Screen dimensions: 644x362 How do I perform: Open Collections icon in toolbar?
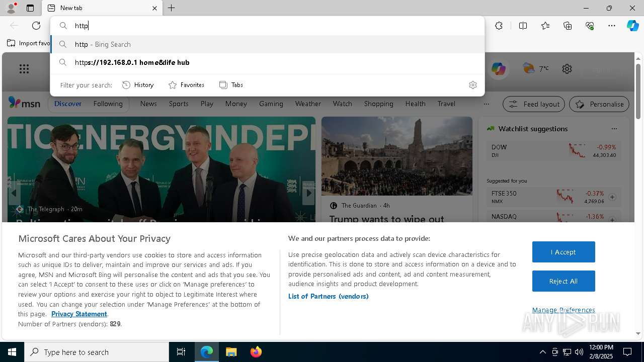click(x=568, y=26)
